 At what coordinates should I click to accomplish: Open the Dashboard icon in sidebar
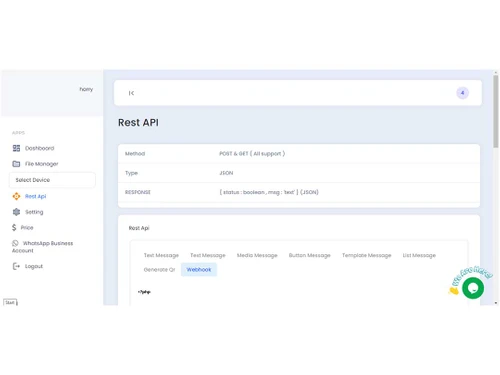coord(16,148)
